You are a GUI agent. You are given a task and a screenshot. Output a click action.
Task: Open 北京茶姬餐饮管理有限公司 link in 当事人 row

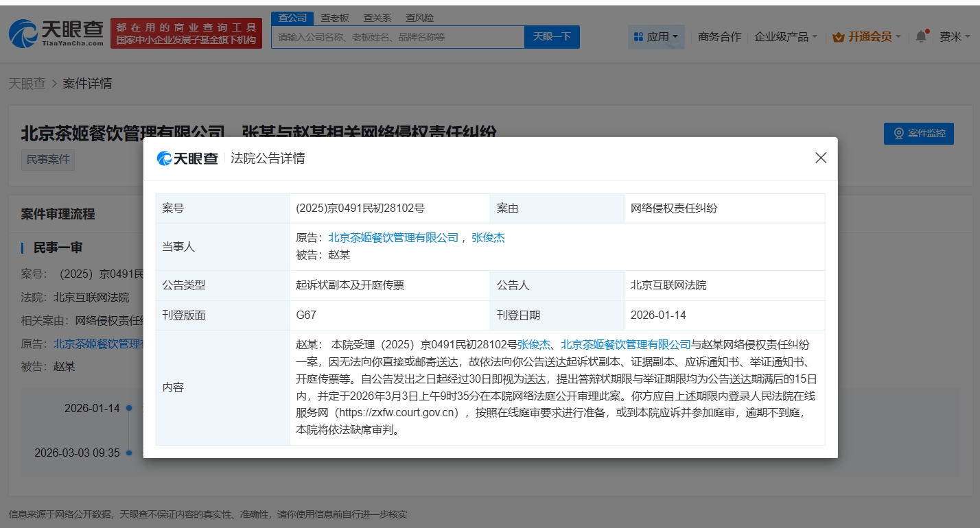(393, 238)
